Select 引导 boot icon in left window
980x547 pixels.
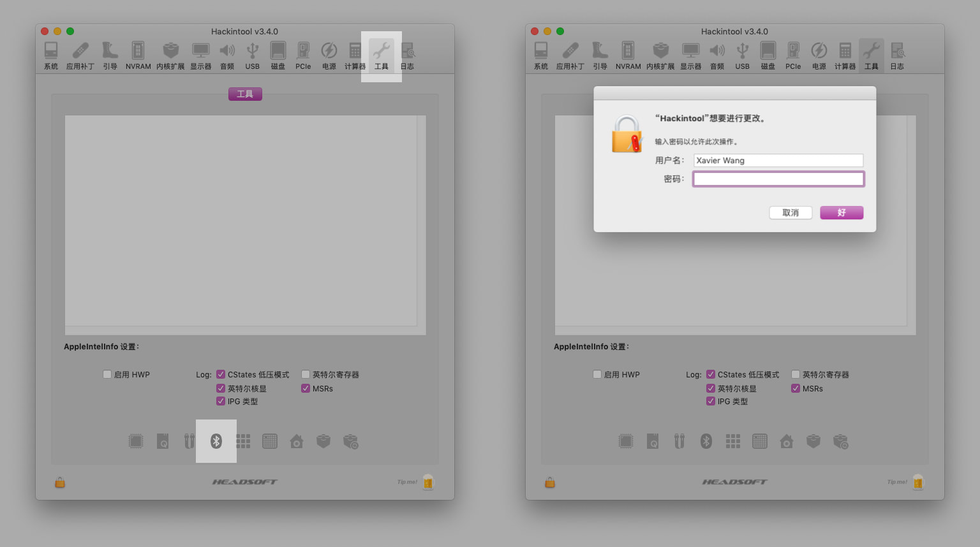click(x=110, y=55)
